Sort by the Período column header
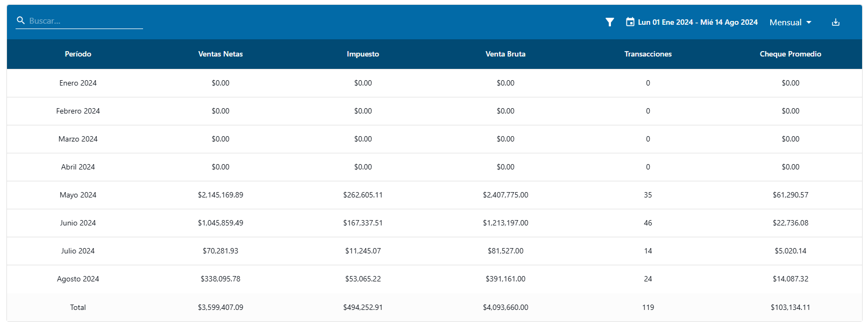The image size is (868, 332). 78,54
